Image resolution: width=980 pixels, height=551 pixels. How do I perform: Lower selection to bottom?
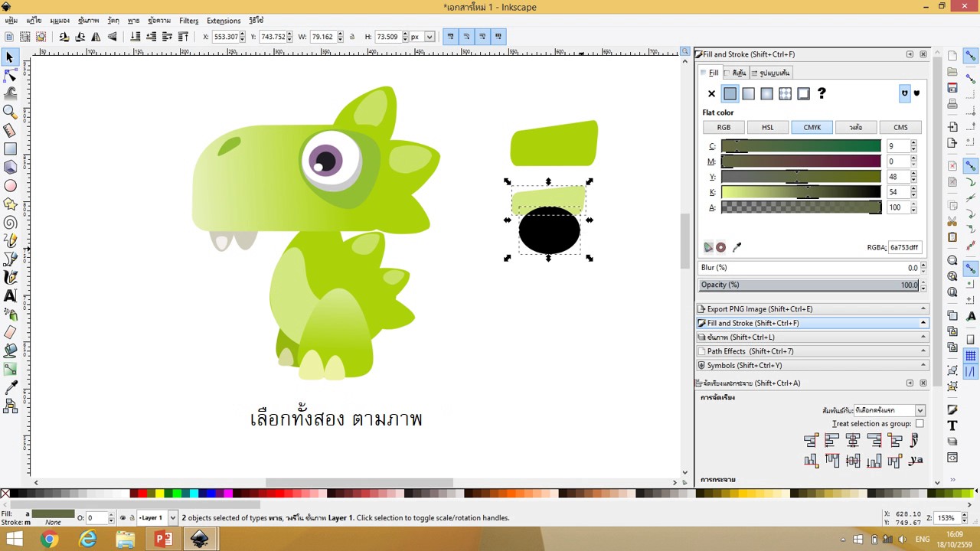click(136, 37)
